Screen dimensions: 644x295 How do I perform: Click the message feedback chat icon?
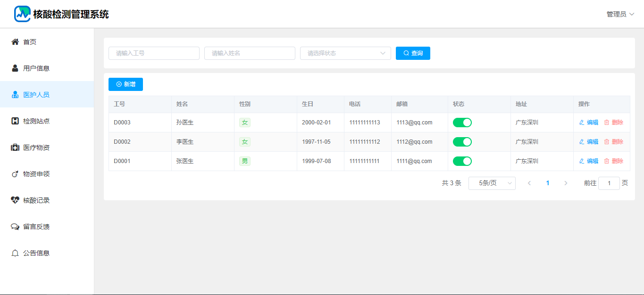point(15,227)
